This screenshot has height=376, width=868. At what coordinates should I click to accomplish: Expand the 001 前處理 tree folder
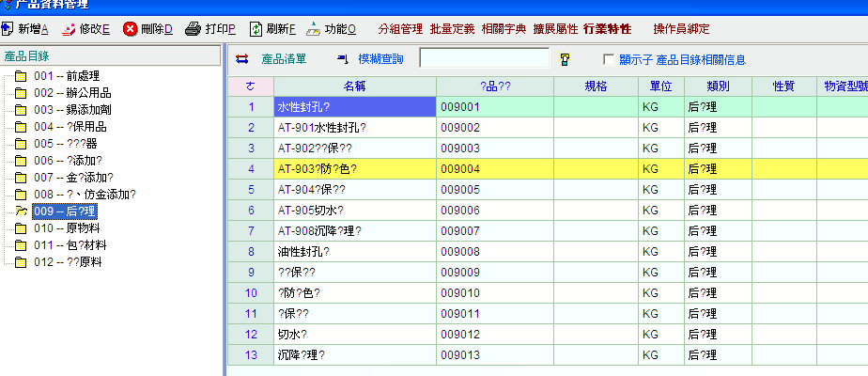pos(21,76)
